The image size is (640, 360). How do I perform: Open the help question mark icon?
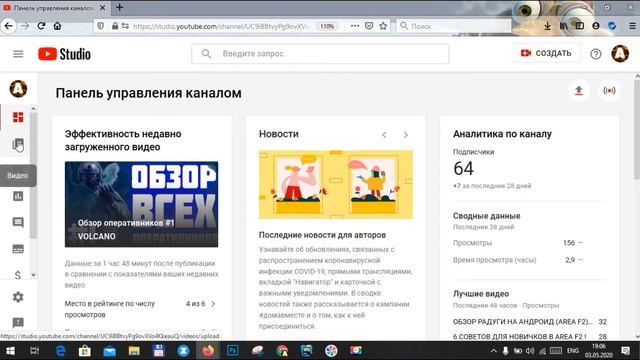tap(596, 54)
